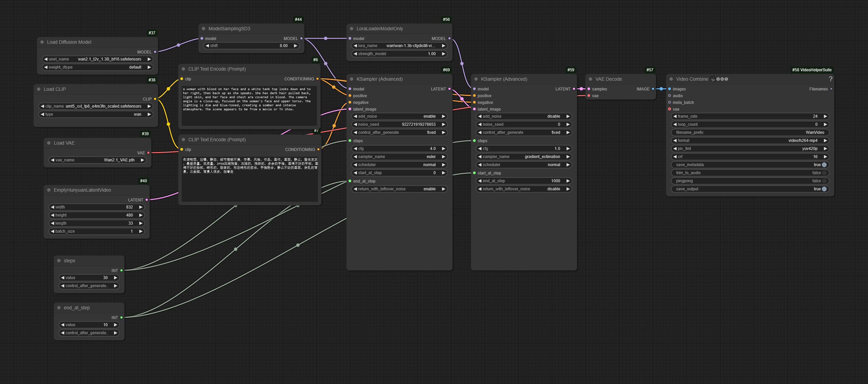This screenshot has height=384, width=868.
Task: Collapse the VAE Decode node dot
Action: click(x=590, y=79)
